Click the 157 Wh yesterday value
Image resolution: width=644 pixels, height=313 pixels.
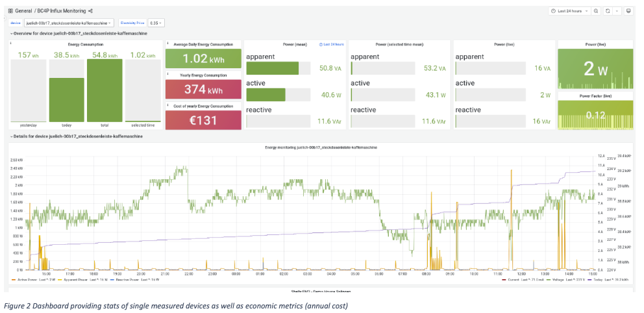click(x=28, y=55)
